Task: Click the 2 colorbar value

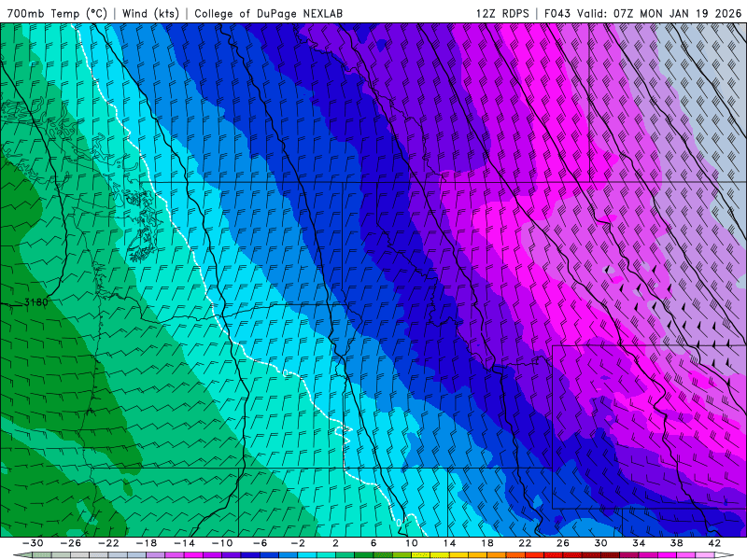Action: 336,543
